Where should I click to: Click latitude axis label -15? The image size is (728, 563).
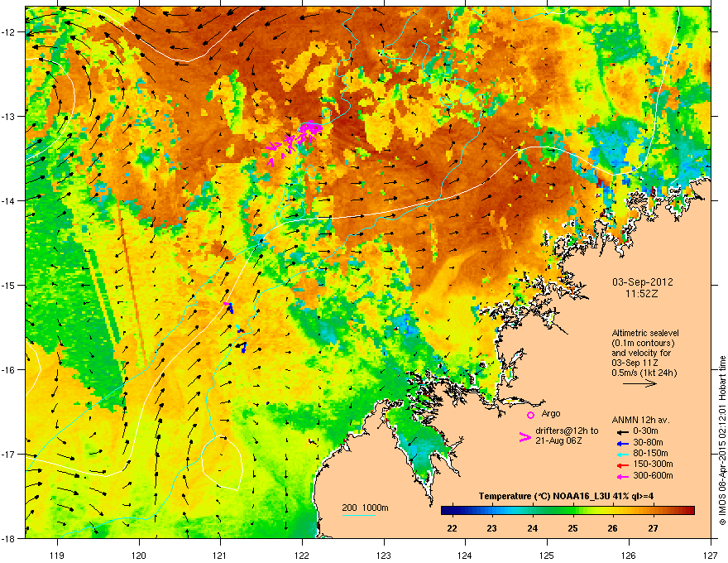point(8,285)
